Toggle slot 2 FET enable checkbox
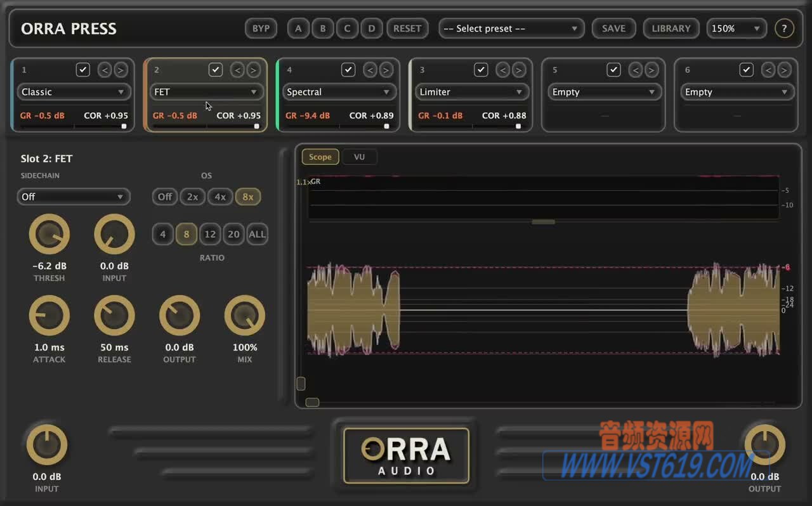Image resolution: width=812 pixels, height=506 pixels. (216, 70)
